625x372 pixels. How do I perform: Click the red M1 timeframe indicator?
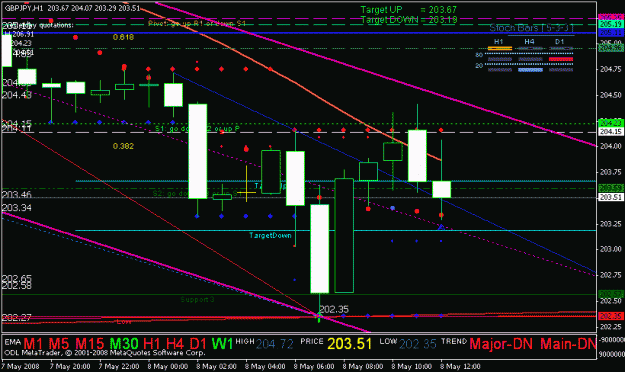pyautogui.click(x=33, y=344)
